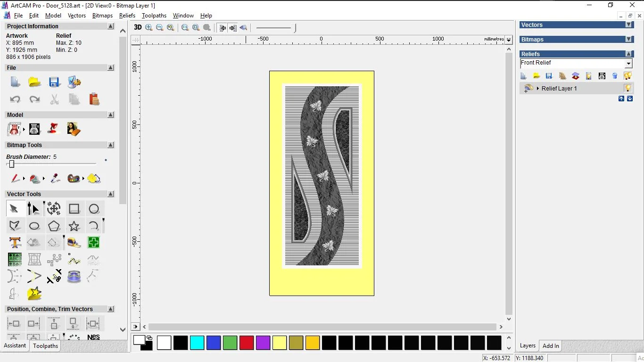
Task: Select the vector text tool icon
Action: click(15, 243)
